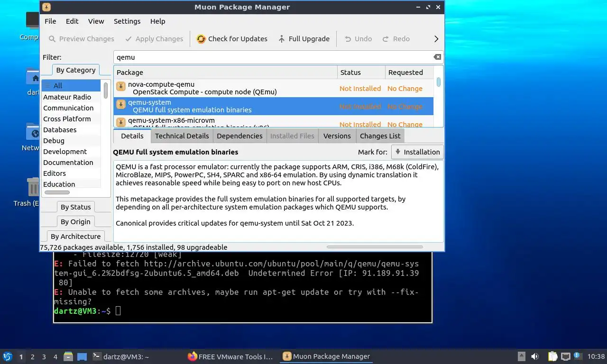
Task: Sort by the Package column header
Action: [226, 73]
